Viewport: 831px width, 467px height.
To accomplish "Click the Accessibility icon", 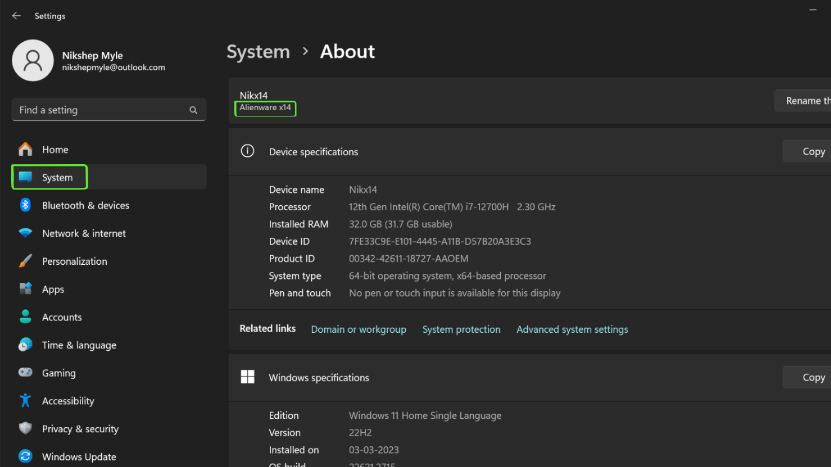I will (25, 401).
